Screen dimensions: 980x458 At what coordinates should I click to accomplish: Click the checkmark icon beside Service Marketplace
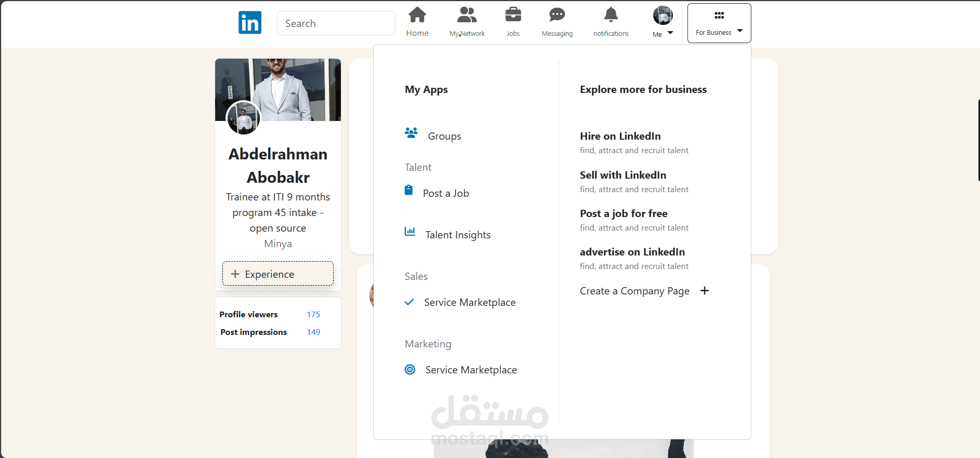(x=409, y=302)
